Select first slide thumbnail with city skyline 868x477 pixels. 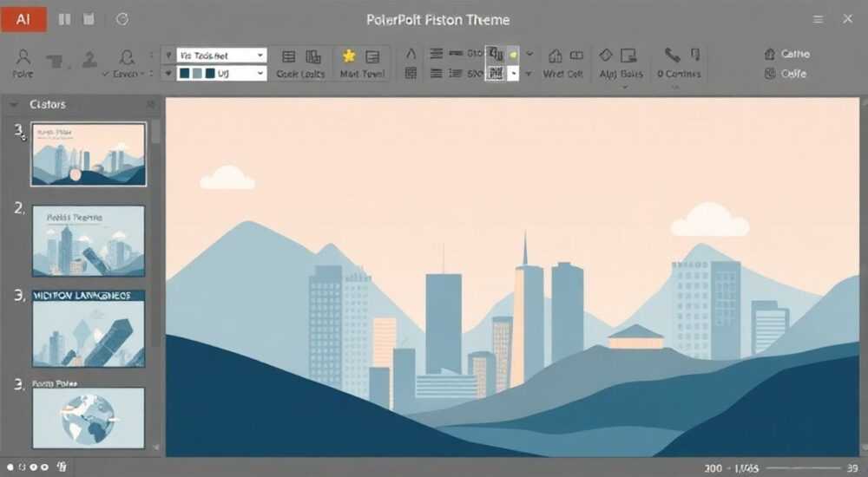point(89,154)
